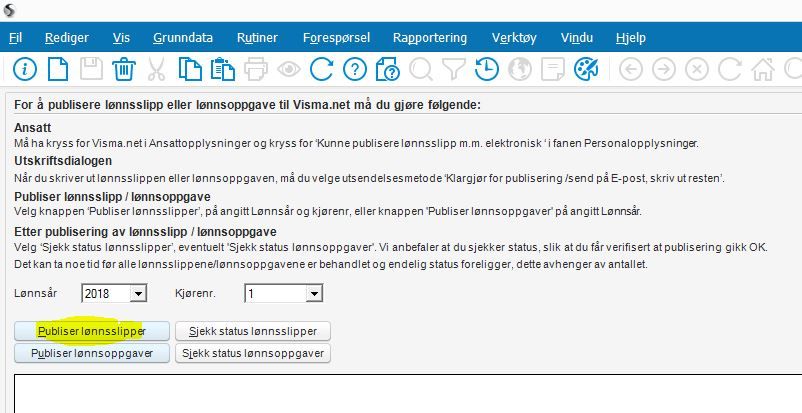This screenshot has height=413, width=802.
Task: Click inside the empty results box
Action: (408, 394)
